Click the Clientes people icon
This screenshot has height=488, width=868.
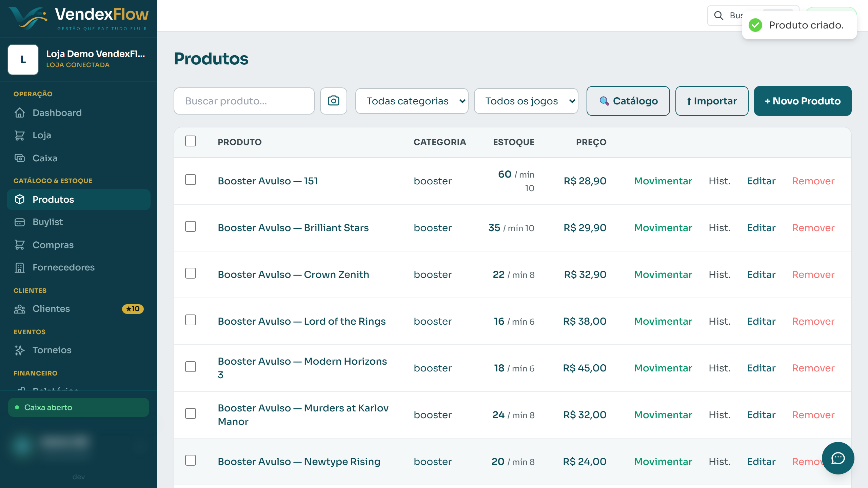pos(20,309)
